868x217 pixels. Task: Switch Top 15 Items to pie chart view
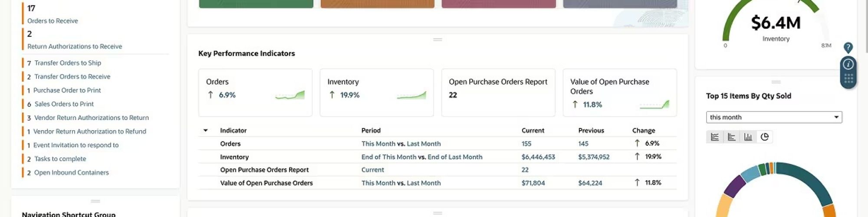pos(765,137)
